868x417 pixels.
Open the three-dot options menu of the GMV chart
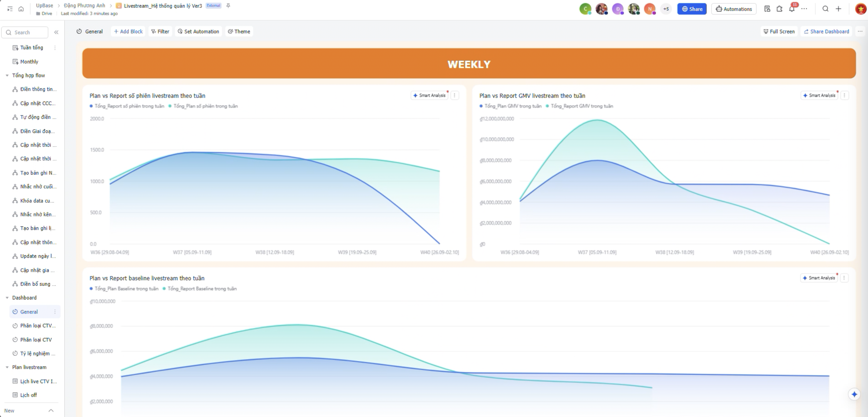[x=844, y=96]
